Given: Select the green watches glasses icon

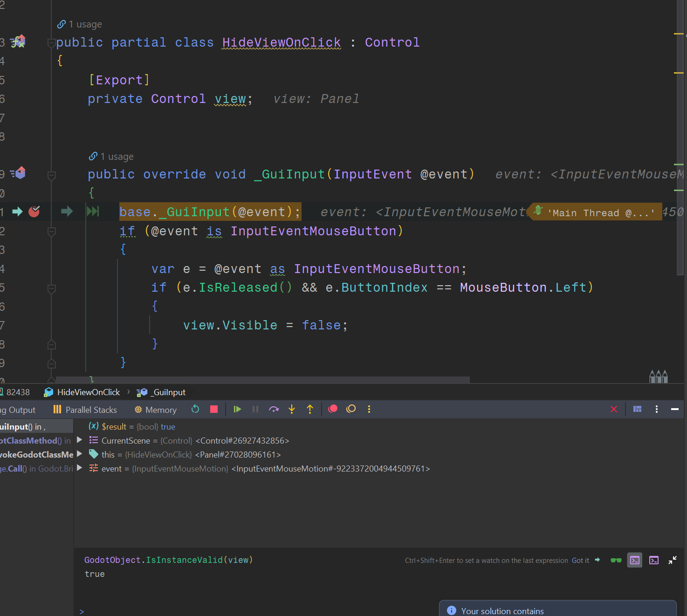Looking at the screenshot, I should (x=616, y=560).
